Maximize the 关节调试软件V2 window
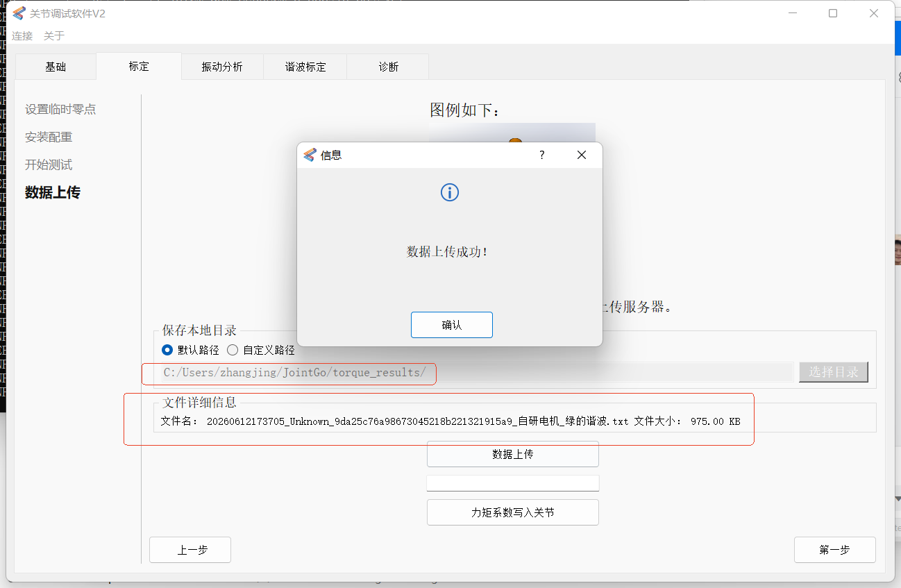This screenshot has height=588, width=901. point(833,13)
